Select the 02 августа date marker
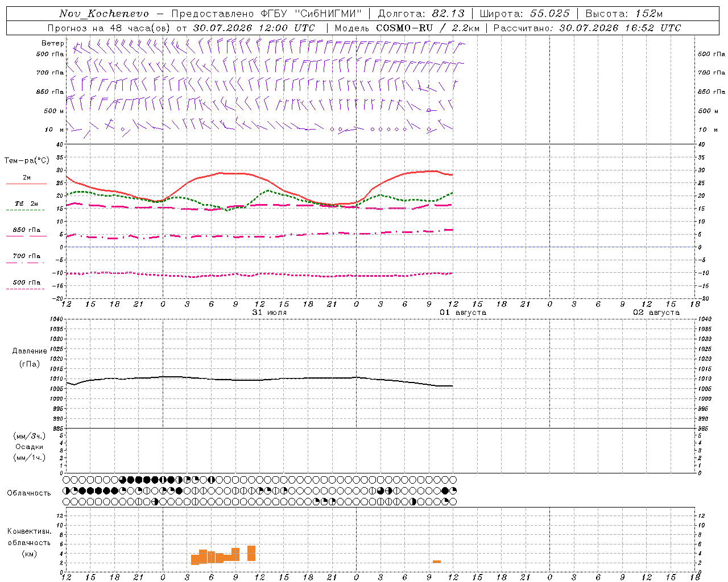The height and width of the screenshot is (582, 728). click(x=656, y=313)
